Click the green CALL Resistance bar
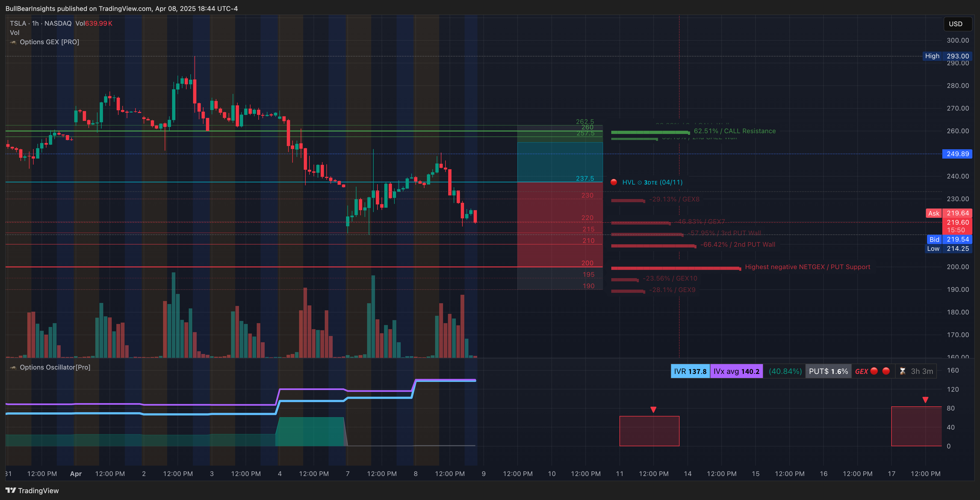This screenshot has width=980, height=500. tap(650, 132)
